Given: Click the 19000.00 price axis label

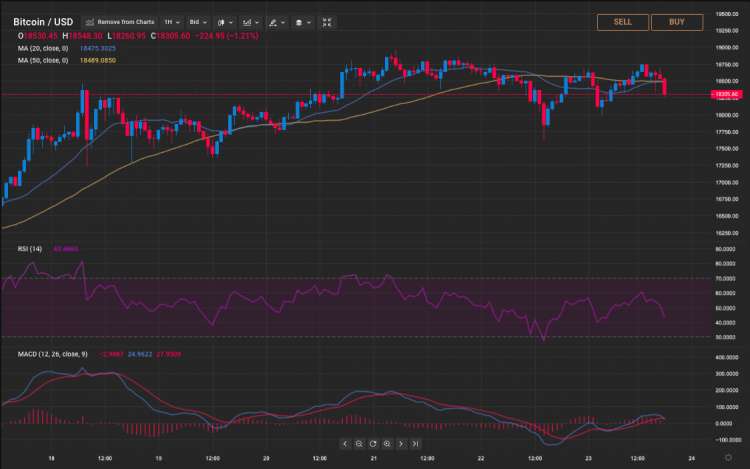Looking at the screenshot, I should pos(727,48).
